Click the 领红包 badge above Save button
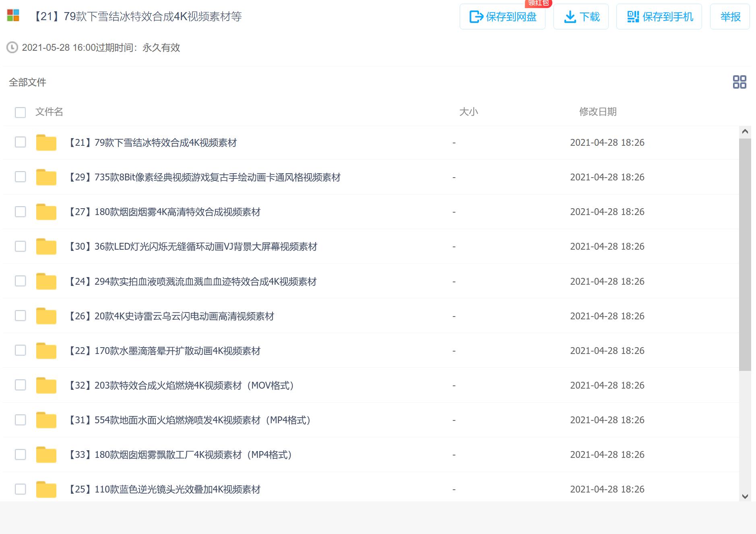The image size is (756, 534). click(x=538, y=3)
